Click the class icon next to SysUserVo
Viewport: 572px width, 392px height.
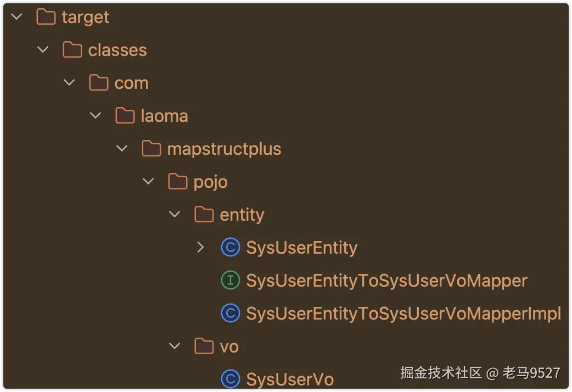[230, 379]
